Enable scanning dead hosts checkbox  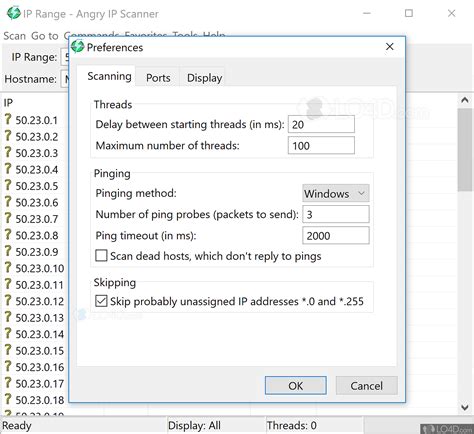[101, 256]
